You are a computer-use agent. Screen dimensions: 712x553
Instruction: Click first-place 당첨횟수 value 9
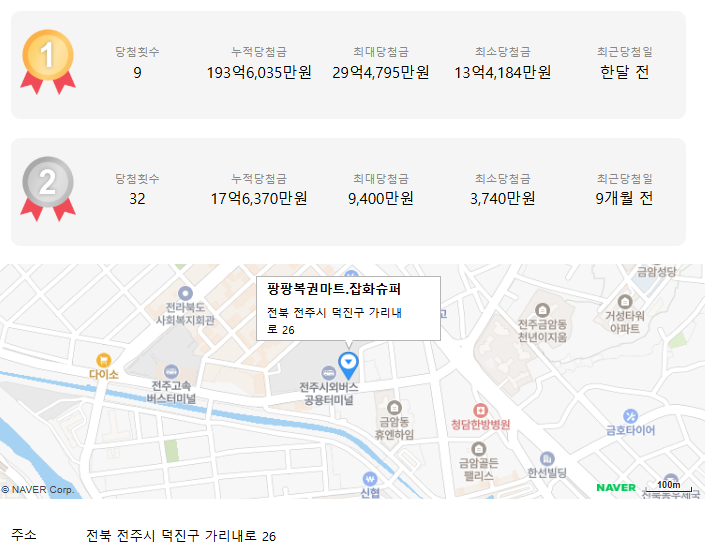(x=137, y=73)
